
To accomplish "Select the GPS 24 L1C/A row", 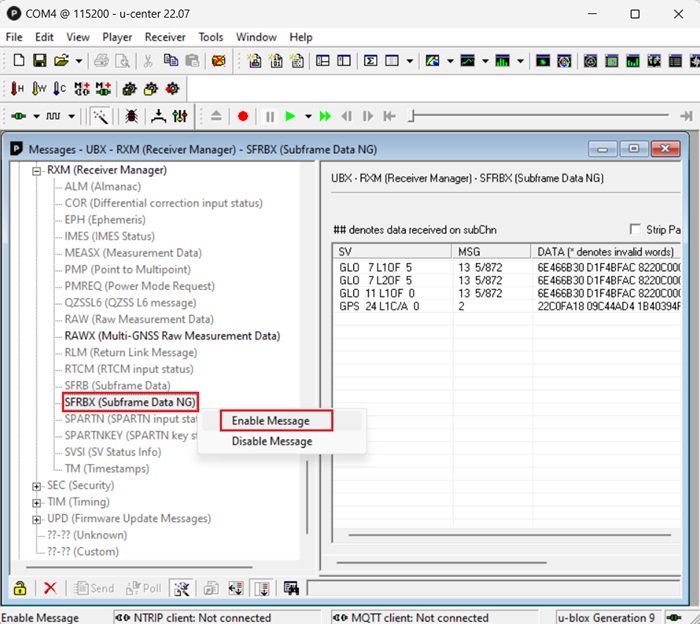I will pos(380,307).
